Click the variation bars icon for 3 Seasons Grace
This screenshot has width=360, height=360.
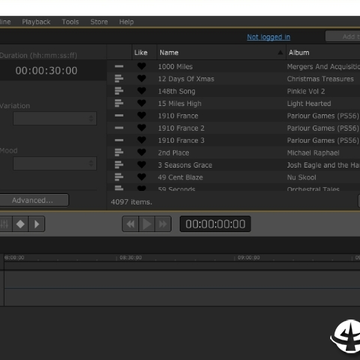click(119, 165)
